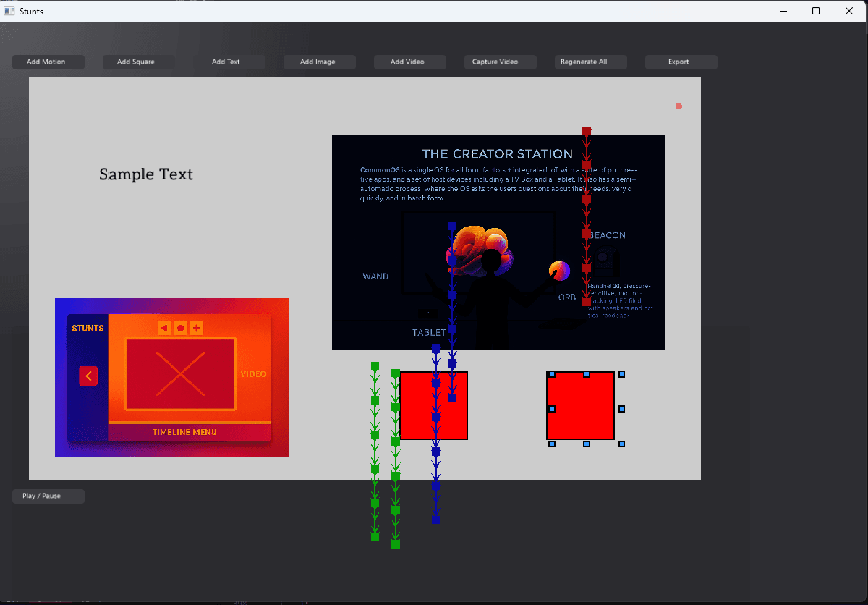Open the Add Image option
The image size is (868, 605).
tap(319, 62)
